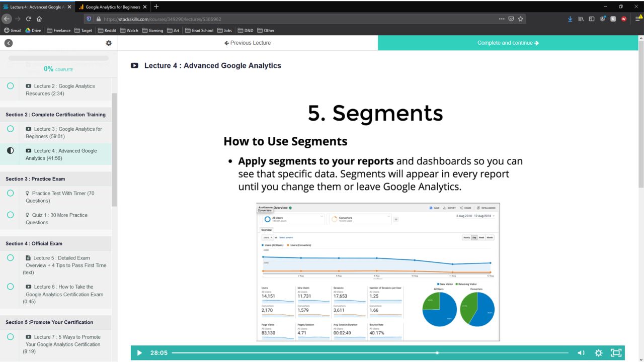Toggle Lecture 5 completion circle

[x=10, y=257]
